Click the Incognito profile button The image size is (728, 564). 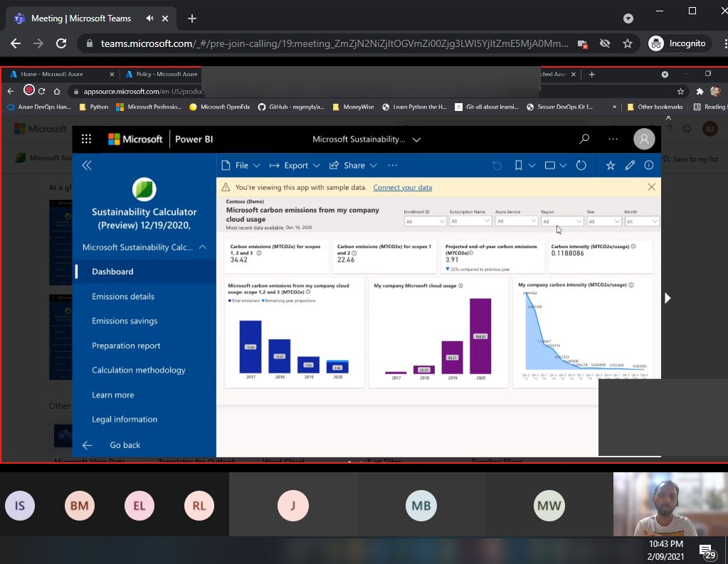point(679,43)
